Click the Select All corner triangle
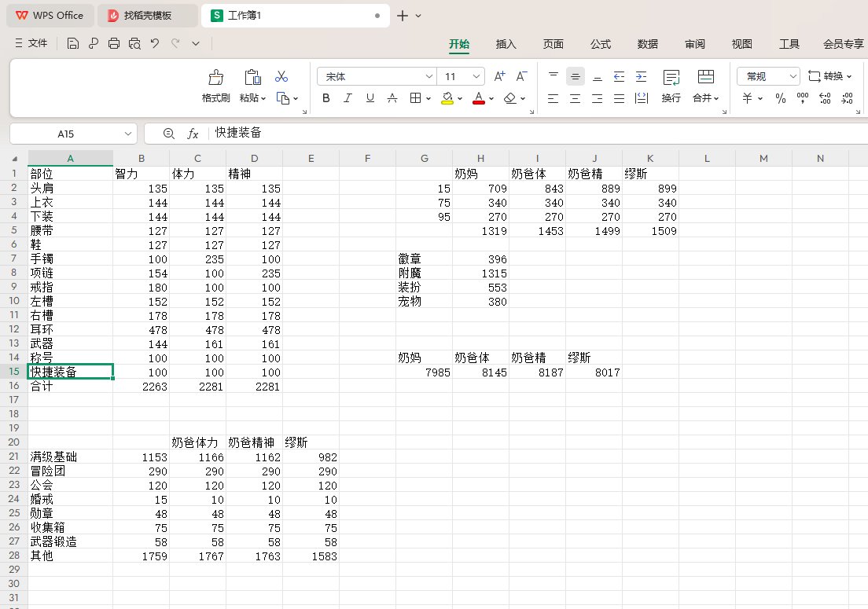868x609 pixels. tap(15, 159)
